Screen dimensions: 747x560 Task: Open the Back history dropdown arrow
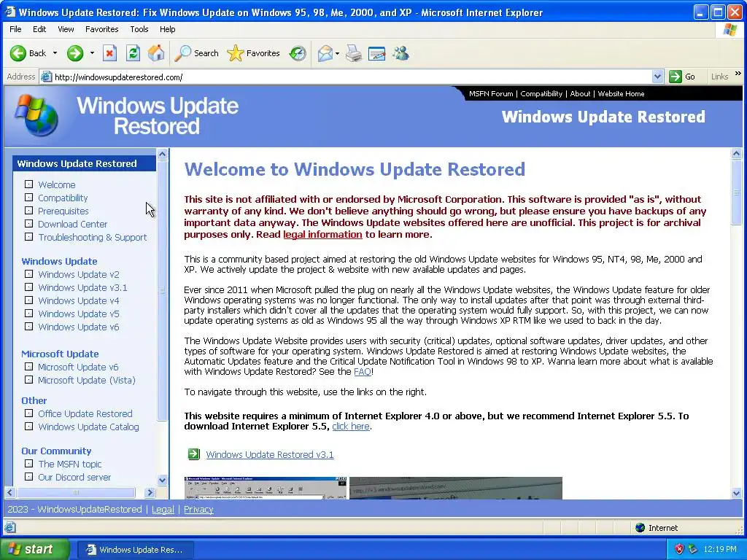click(55, 53)
